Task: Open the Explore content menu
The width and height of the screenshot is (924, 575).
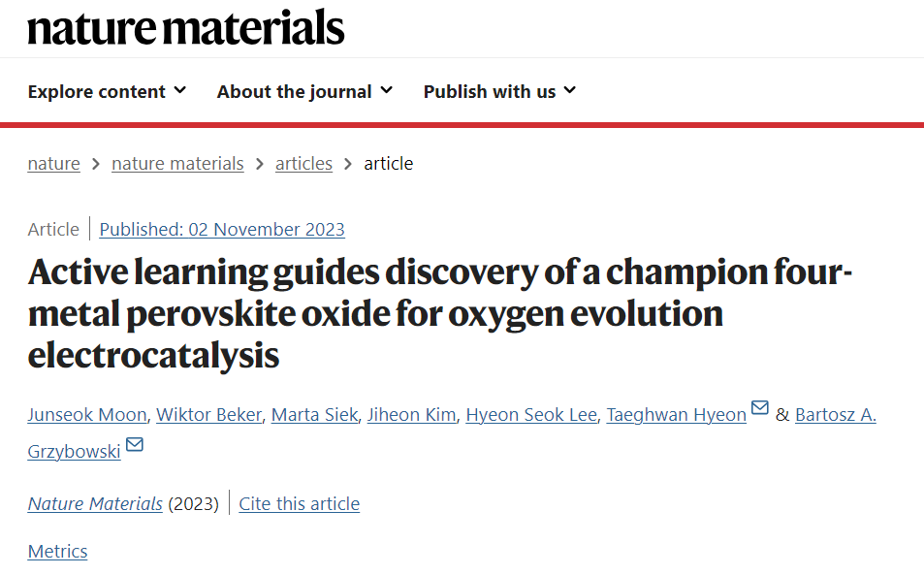Action: [x=107, y=91]
